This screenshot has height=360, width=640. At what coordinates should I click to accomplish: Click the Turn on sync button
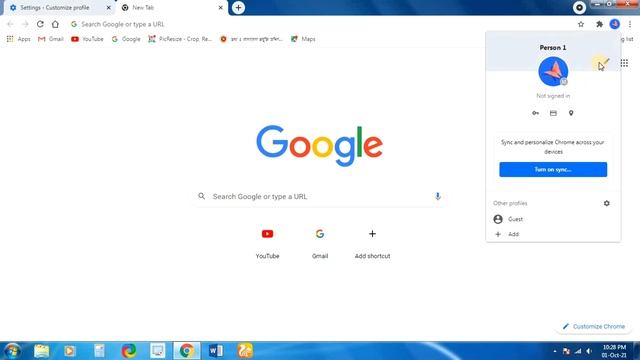point(553,169)
